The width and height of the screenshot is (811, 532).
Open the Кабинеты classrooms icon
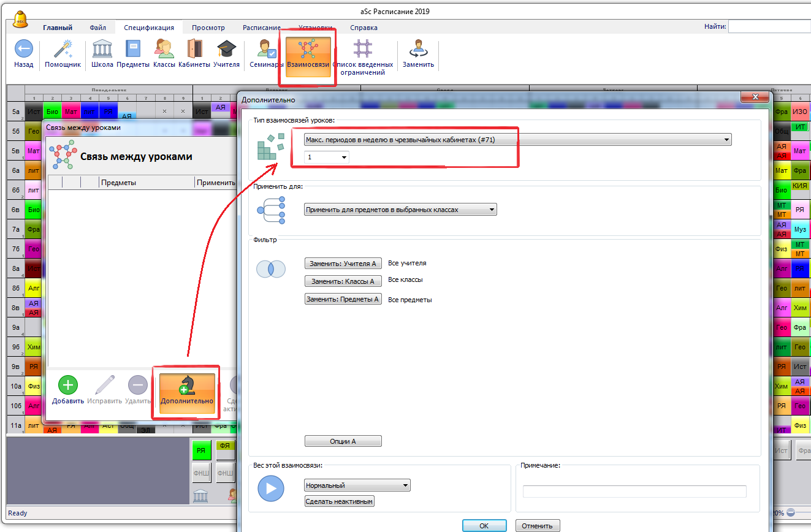[194, 50]
